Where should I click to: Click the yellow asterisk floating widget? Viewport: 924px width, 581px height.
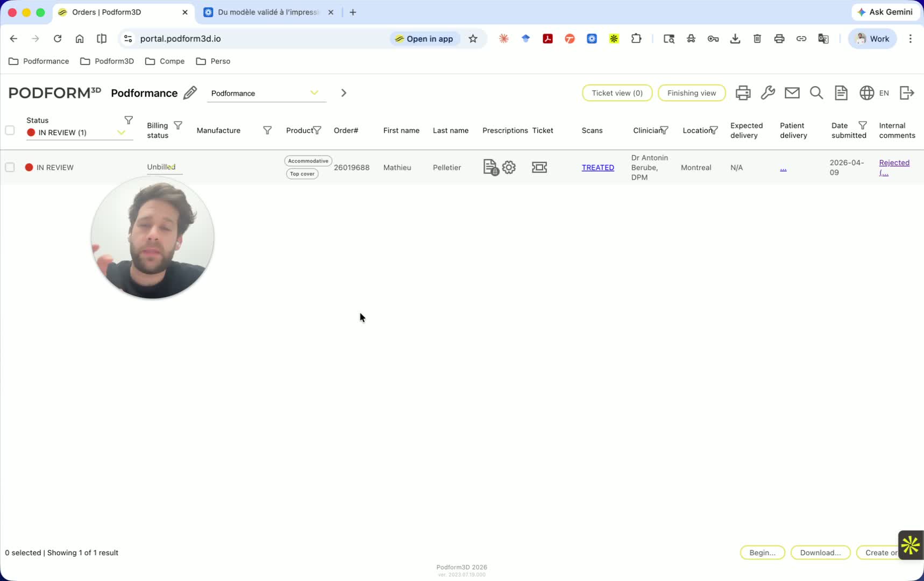[911, 545]
